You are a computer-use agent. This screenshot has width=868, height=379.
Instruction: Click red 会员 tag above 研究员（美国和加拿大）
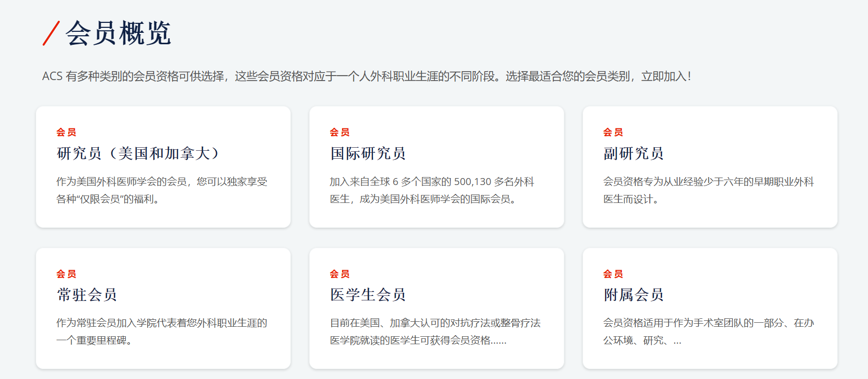coord(66,132)
